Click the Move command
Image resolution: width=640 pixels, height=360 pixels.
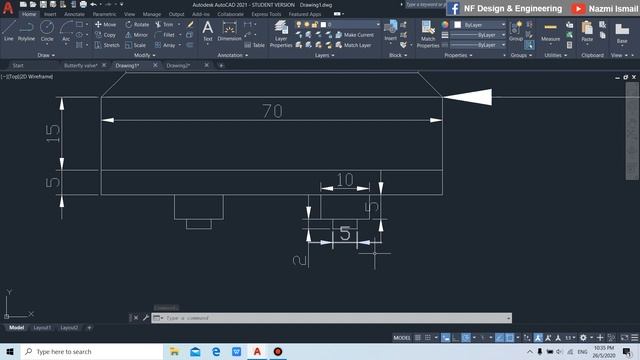[105, 24]
